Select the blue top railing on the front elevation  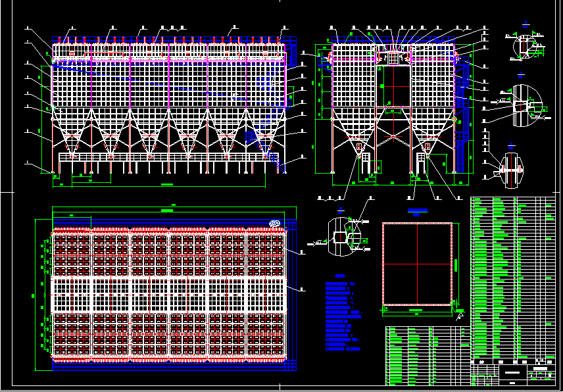[x=174, y=39]
